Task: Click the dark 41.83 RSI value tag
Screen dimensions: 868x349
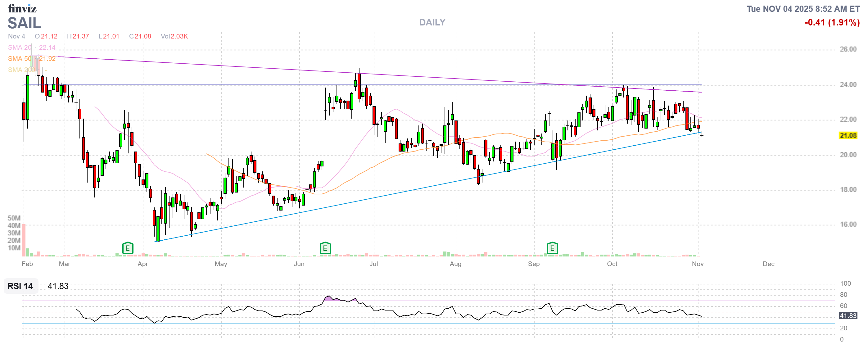Action: 848,316
